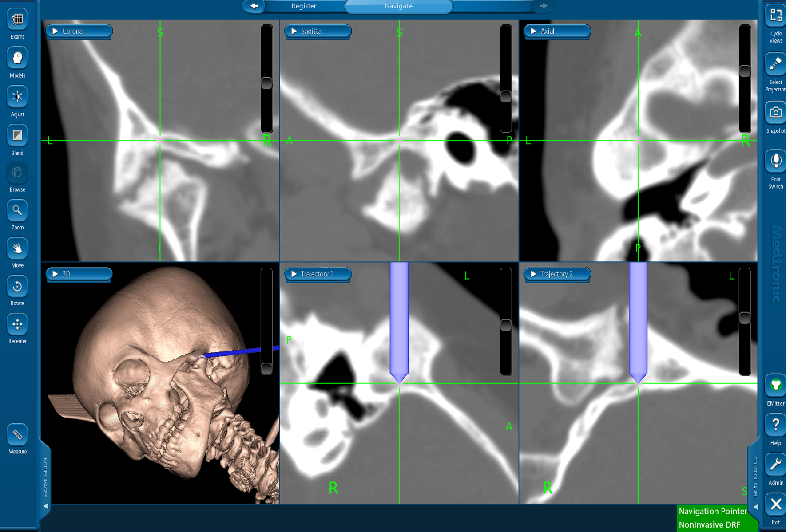
Task: Click the 3D view slider handle
Action: click(266, 368)
